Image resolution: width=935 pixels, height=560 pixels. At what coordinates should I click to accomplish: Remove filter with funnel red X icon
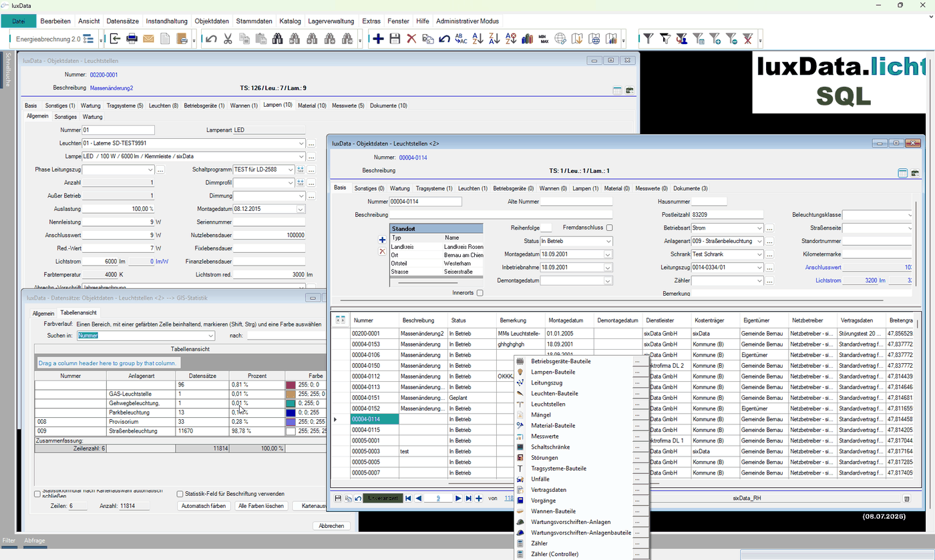click(748, 39)
